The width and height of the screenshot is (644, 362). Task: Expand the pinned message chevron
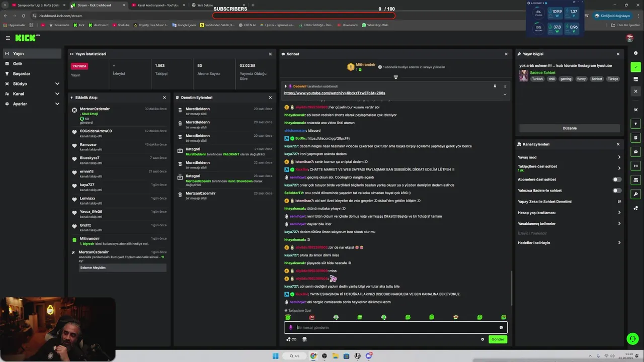click(505, 94)
